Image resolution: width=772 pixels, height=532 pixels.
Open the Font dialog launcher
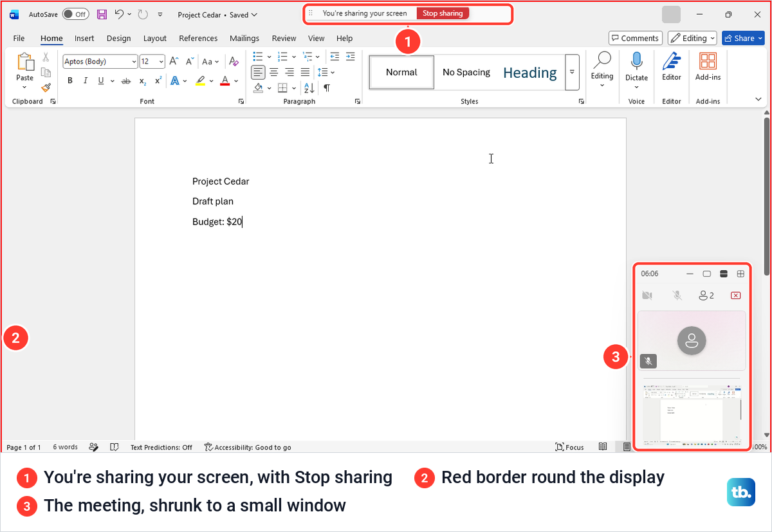pyautogui.click(x=241, y=102)
